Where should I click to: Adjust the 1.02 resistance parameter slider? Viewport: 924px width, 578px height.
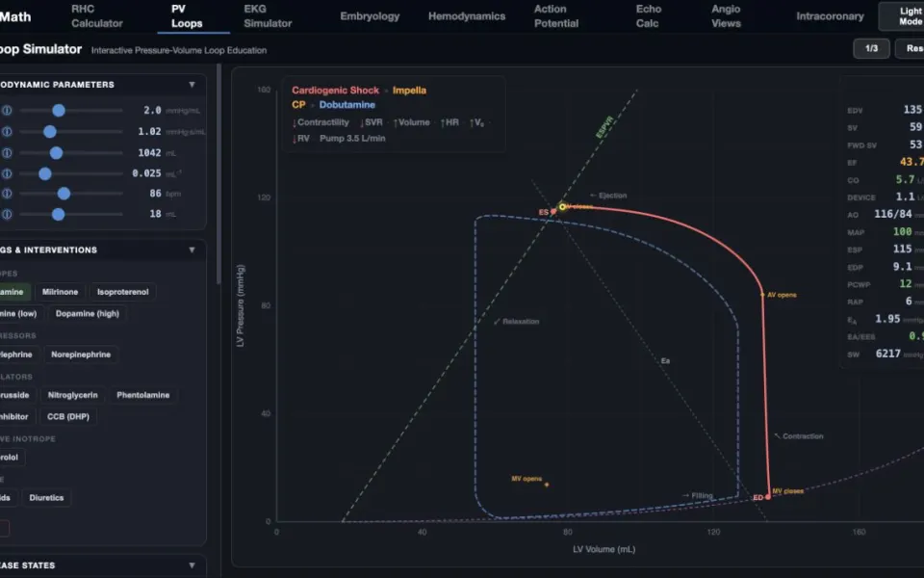70,132
